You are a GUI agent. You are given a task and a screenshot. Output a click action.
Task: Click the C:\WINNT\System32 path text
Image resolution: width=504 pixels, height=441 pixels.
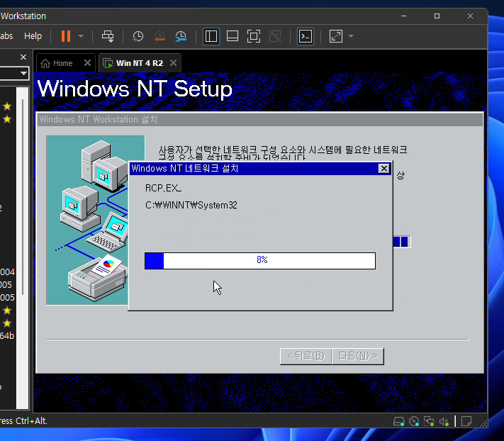click(191, 206)
